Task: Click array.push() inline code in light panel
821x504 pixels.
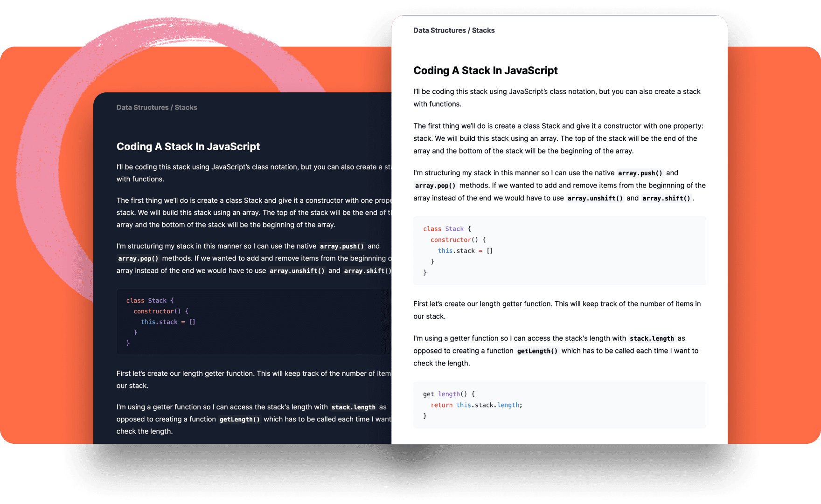Action: pos(640,173)
